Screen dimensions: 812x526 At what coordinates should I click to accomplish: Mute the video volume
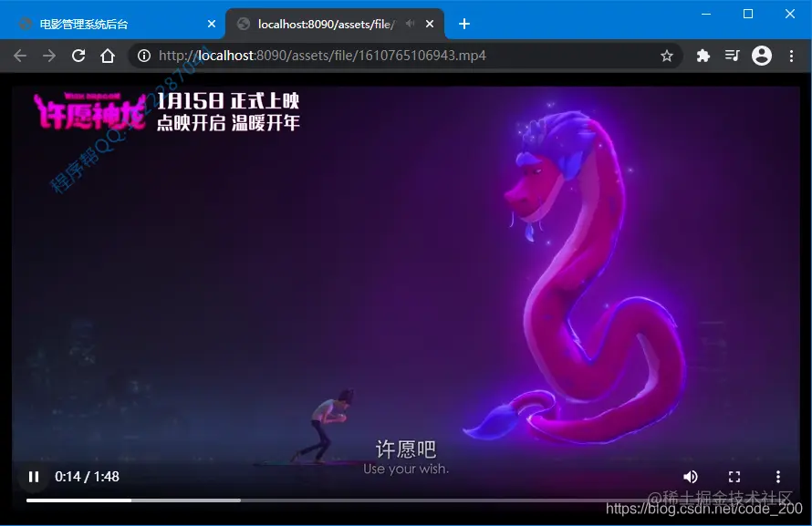click(691, 476)
